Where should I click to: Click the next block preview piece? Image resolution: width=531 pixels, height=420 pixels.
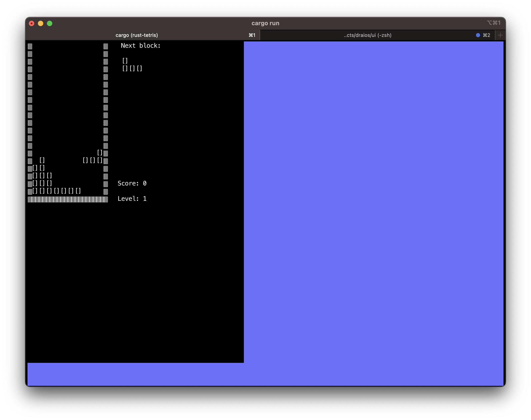[132, 68]
